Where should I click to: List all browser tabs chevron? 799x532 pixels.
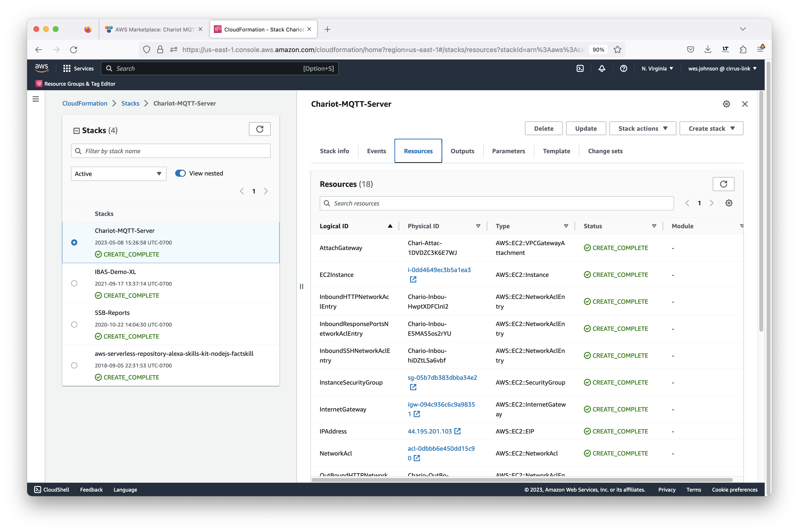click(x=743, y=29)
